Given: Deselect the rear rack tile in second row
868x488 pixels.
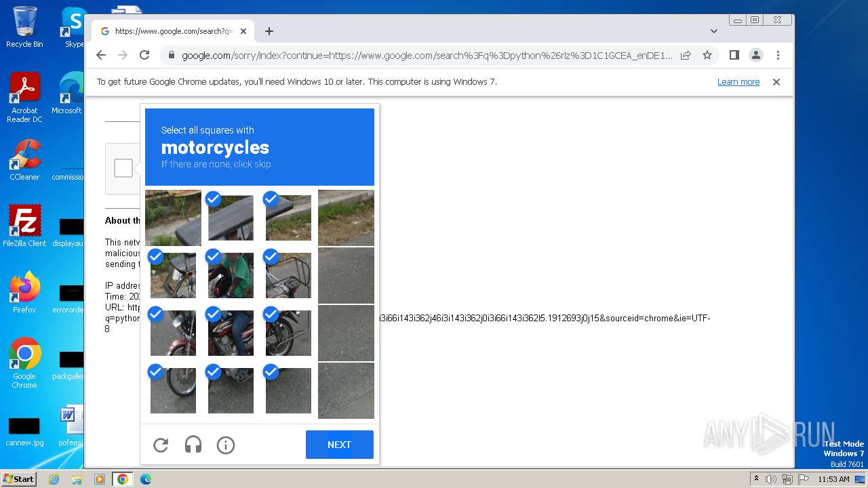Looking at the screenshot, I should click(288, 275).
